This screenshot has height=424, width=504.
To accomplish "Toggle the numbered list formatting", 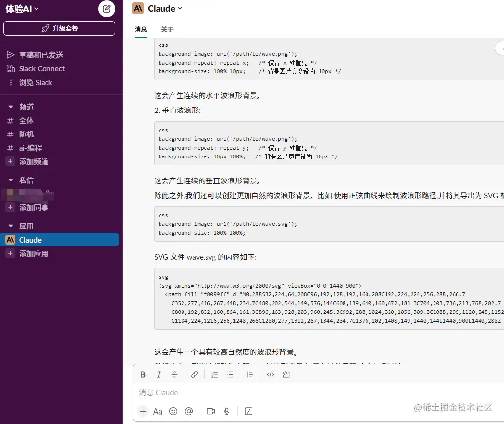I will (214, 374).
